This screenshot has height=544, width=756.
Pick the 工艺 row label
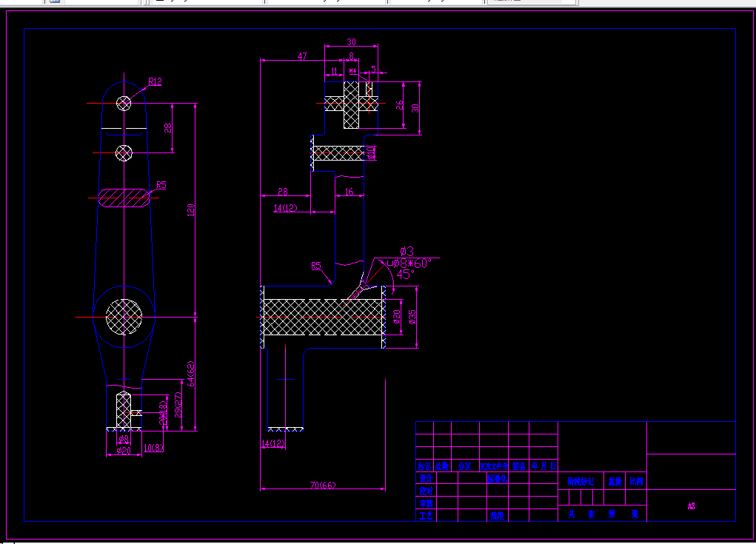[426, 516]
